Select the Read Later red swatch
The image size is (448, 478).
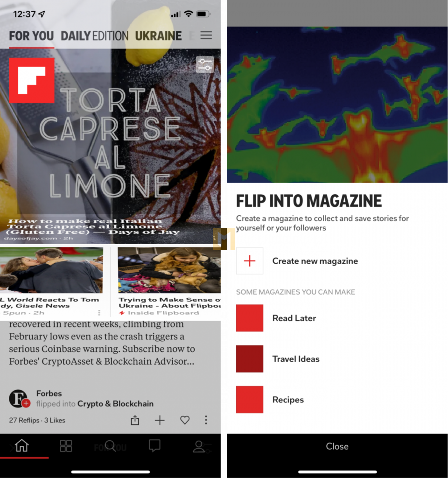click(250, 318)
